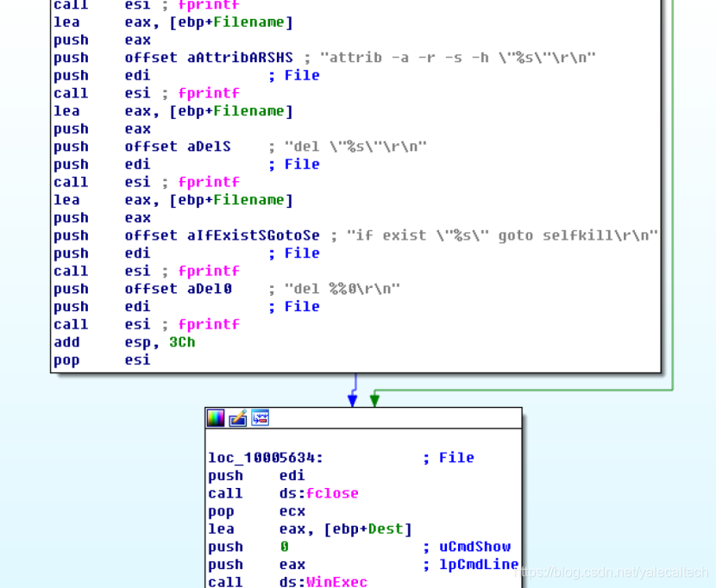Click the pop esi instruction
This screenshot has width=716, height=588.
point(102,360)
